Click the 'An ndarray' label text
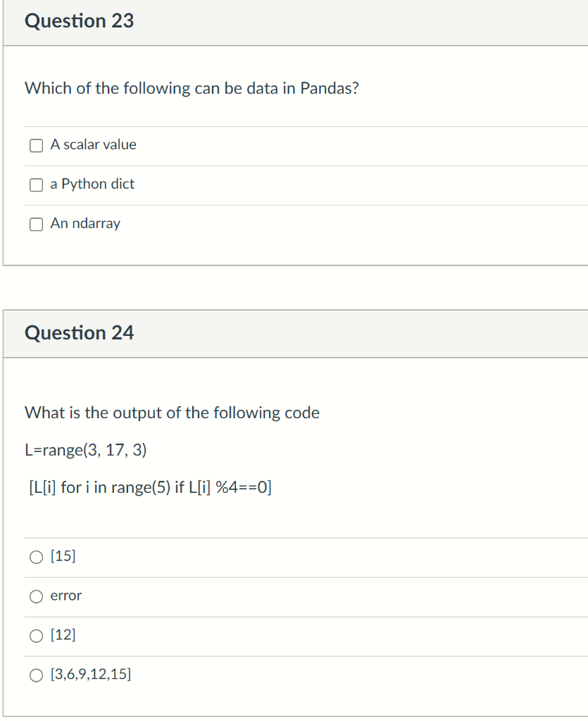 point(85,223)
